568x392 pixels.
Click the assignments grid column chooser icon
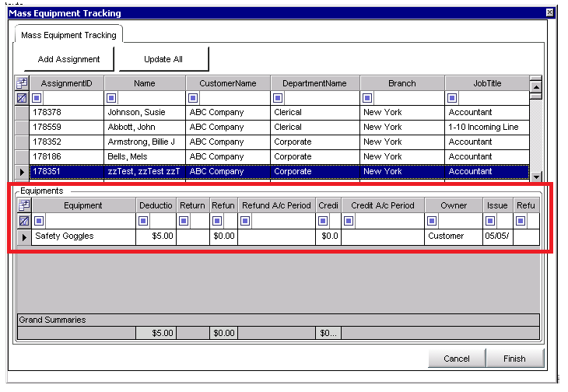(x=22, y=83)
